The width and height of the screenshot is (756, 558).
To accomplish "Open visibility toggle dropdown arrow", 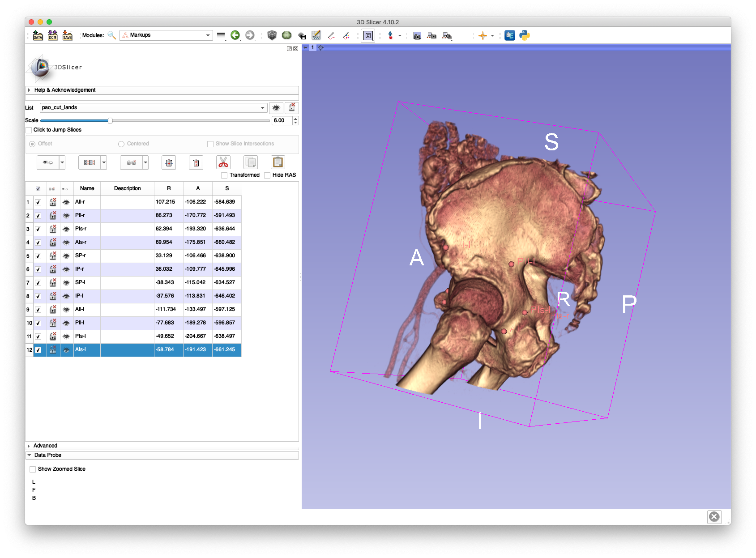I will tap(62, 162).
